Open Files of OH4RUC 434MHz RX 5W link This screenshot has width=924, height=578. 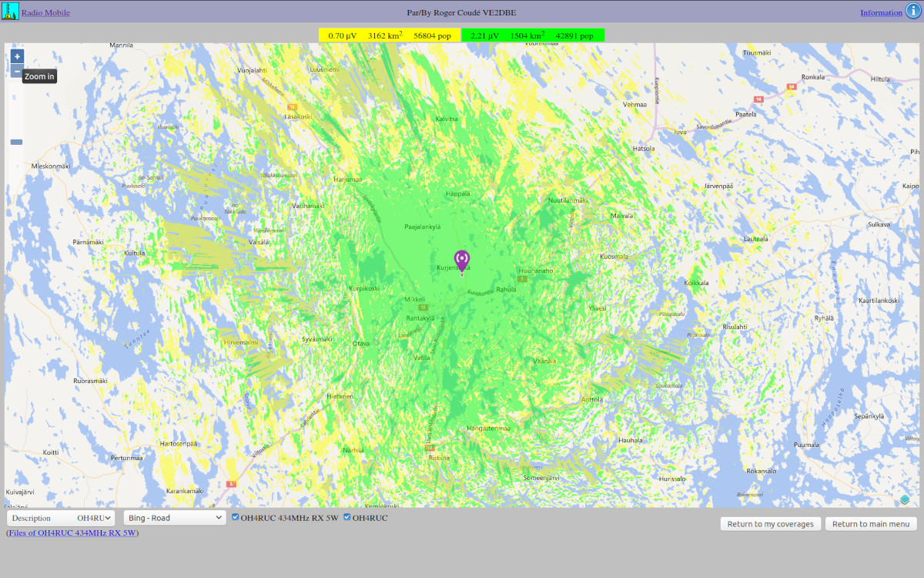point(72,533)
